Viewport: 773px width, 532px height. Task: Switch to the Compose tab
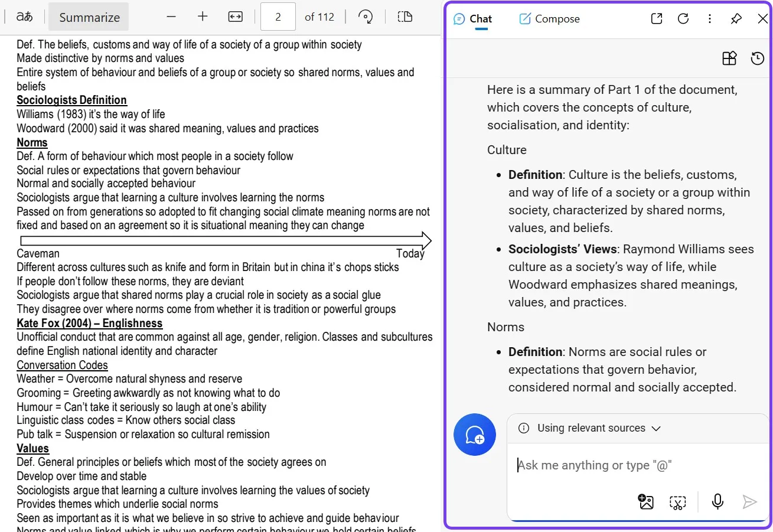point(549,18)
